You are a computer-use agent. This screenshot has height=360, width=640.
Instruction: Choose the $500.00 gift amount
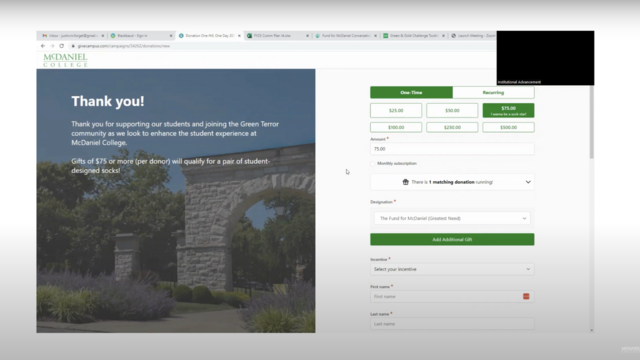coord(508,127)
